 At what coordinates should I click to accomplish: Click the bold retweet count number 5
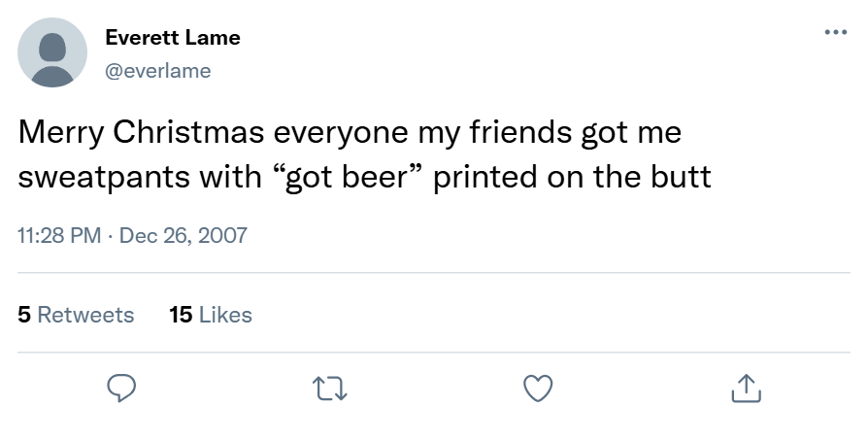point(24,315)
